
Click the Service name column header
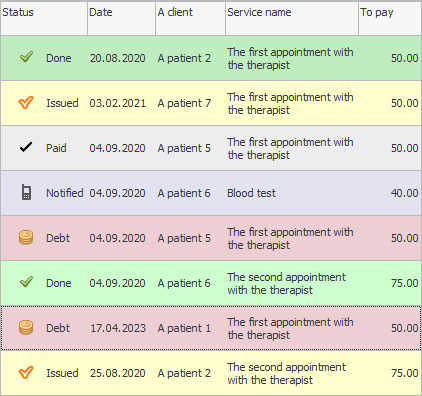point(292,18)
